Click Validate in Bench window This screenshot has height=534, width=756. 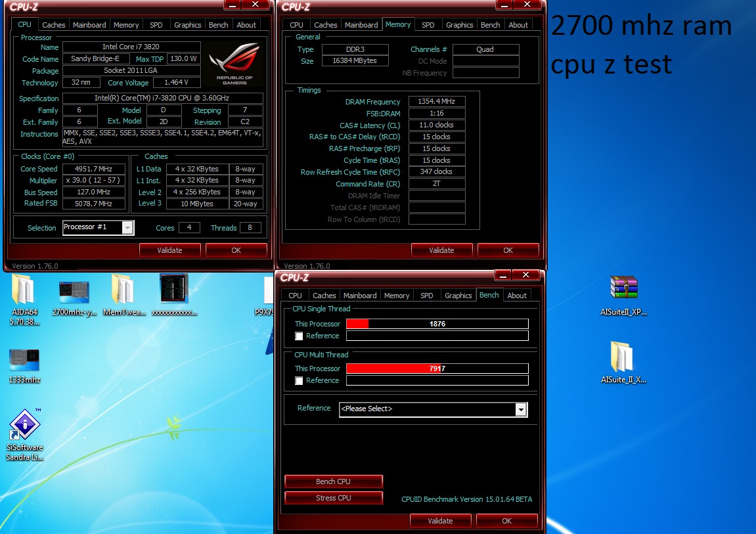[440, 520]
